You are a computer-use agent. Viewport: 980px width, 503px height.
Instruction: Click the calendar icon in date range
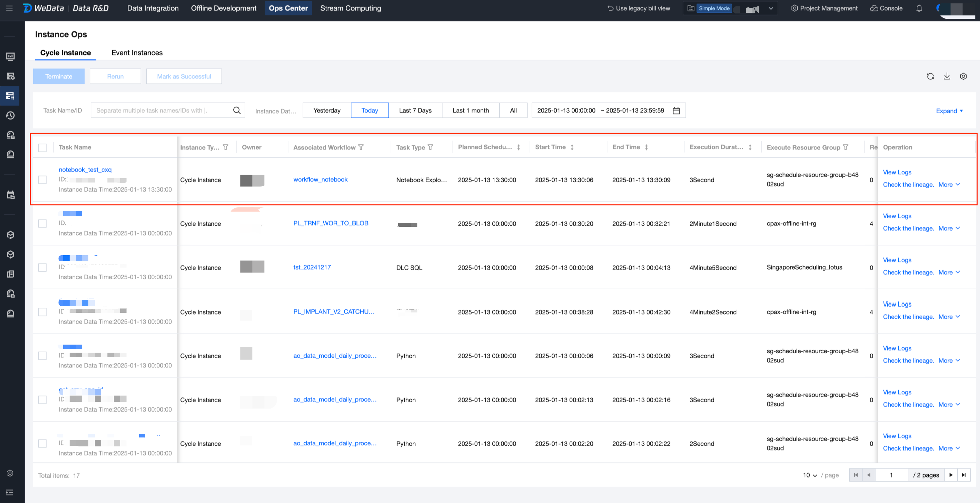pos(676,111)
